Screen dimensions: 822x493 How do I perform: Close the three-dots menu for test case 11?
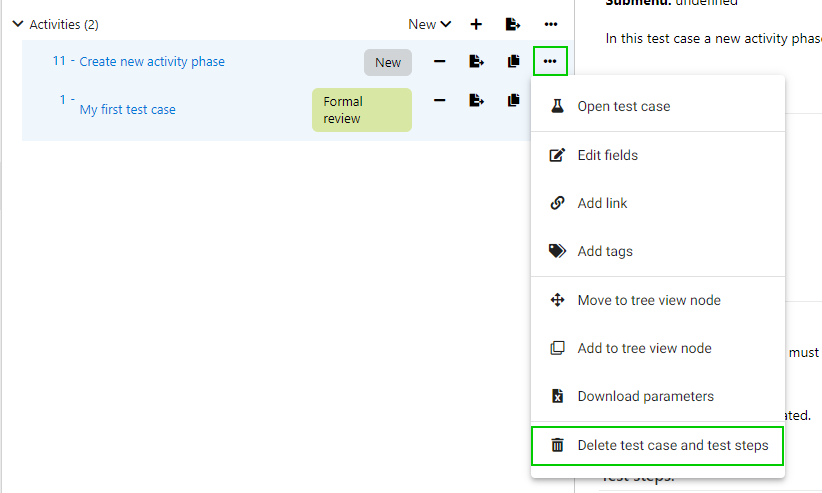point(550,62)
